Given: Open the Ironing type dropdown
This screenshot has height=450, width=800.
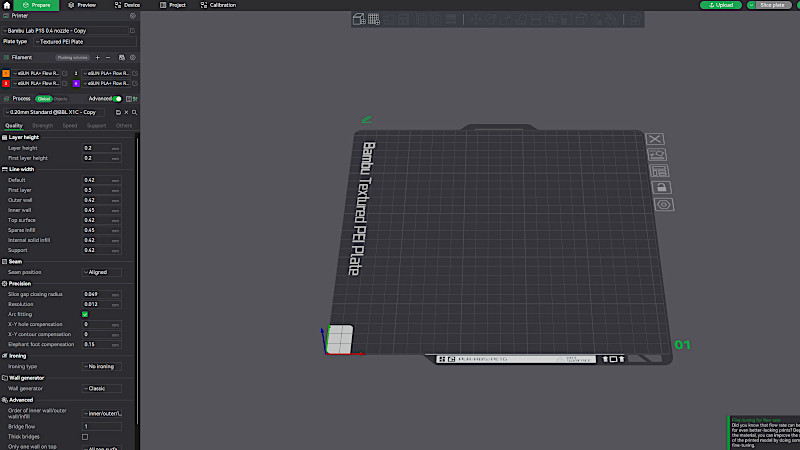Looking at the screenshot, I should [x=102, y=366].
